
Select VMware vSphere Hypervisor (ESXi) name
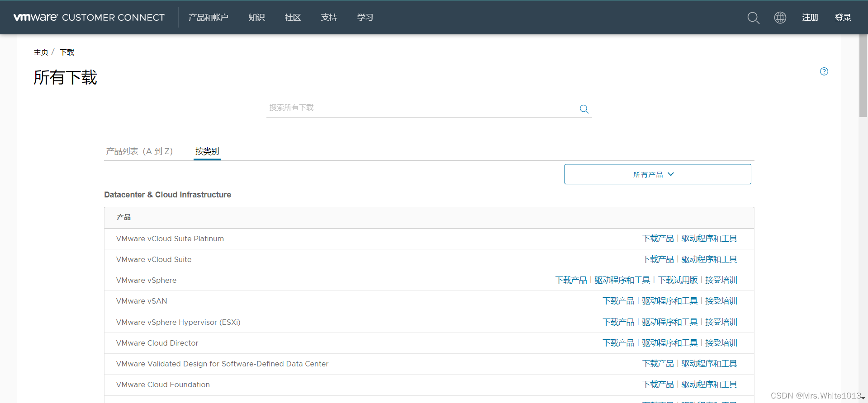pyautogui.click(x=178, y=322)
